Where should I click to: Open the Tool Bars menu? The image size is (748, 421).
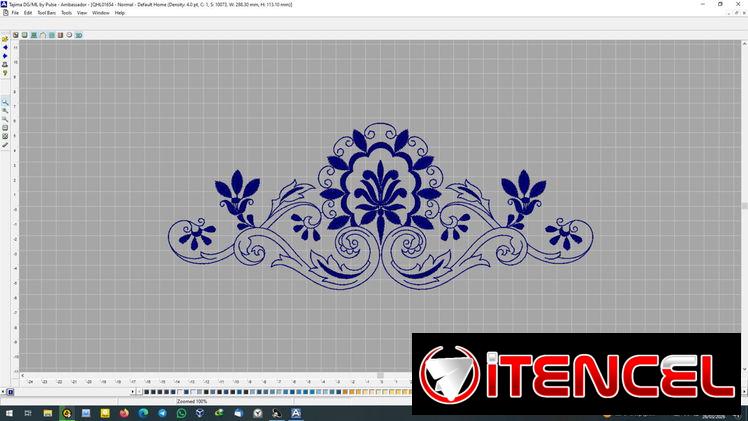[x=47, y=13]
